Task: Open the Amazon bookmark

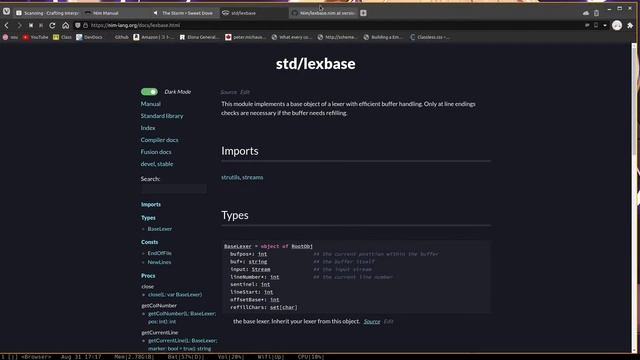Action: click(153, 37)
